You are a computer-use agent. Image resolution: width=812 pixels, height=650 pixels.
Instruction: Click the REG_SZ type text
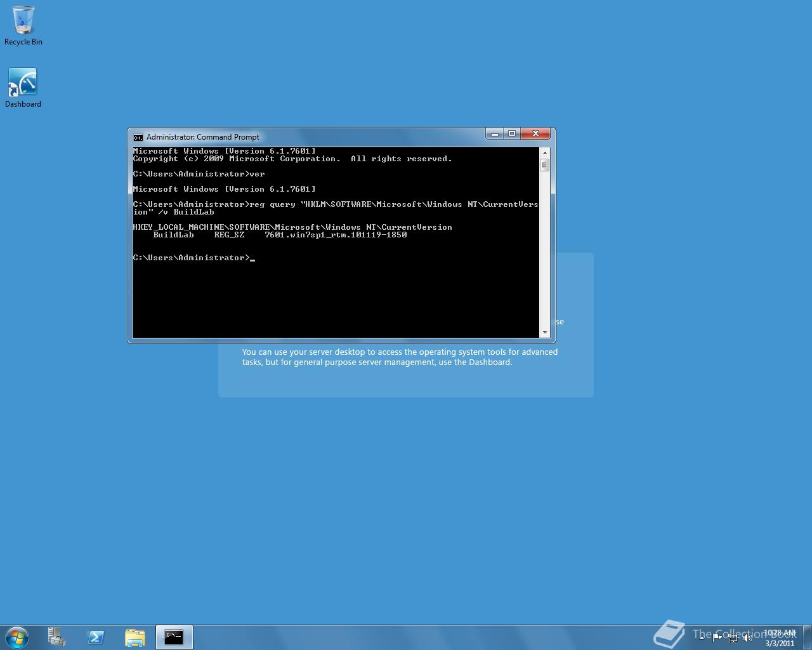coord(229,235)
